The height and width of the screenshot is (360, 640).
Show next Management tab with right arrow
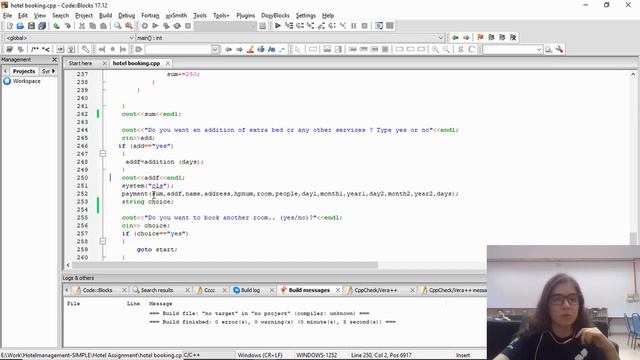tap(53, 71)
